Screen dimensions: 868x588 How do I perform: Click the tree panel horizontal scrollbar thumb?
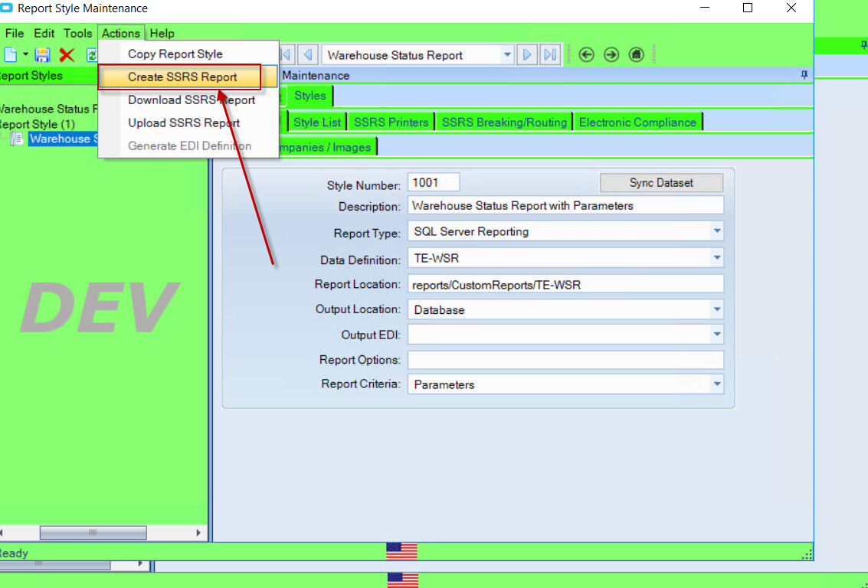[x=93, y=533]
